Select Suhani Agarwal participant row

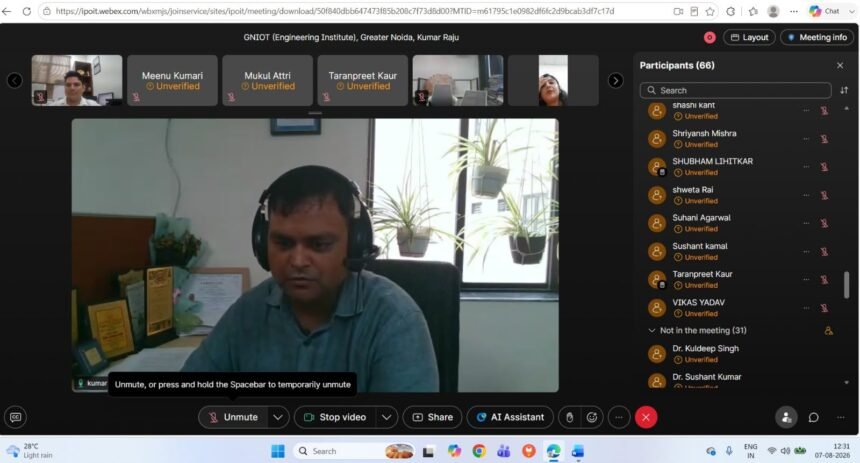click(x=738, y=223)
